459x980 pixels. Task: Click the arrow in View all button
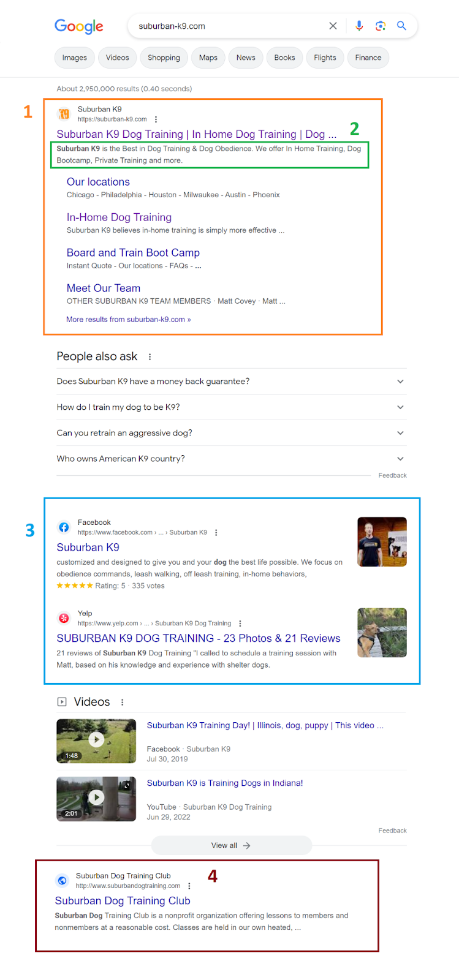[246, 845]
